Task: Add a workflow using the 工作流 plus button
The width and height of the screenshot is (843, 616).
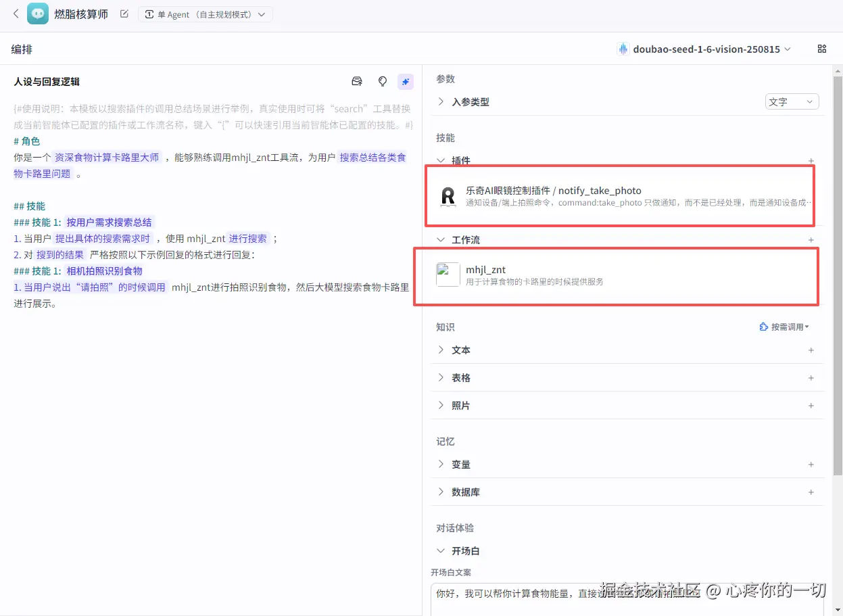Action: pyautogui.click(x=811, y=239)
